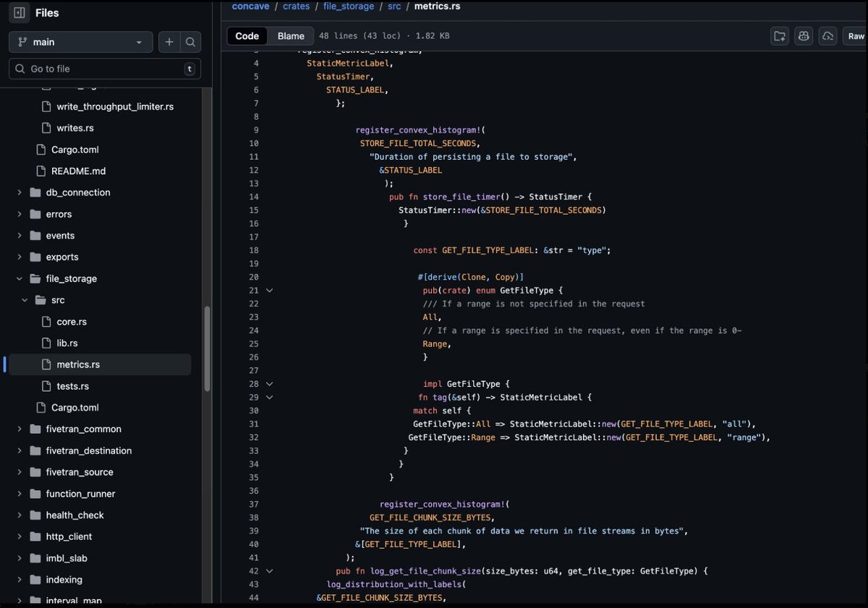Expand the db_connection folder

click(20, 192)
